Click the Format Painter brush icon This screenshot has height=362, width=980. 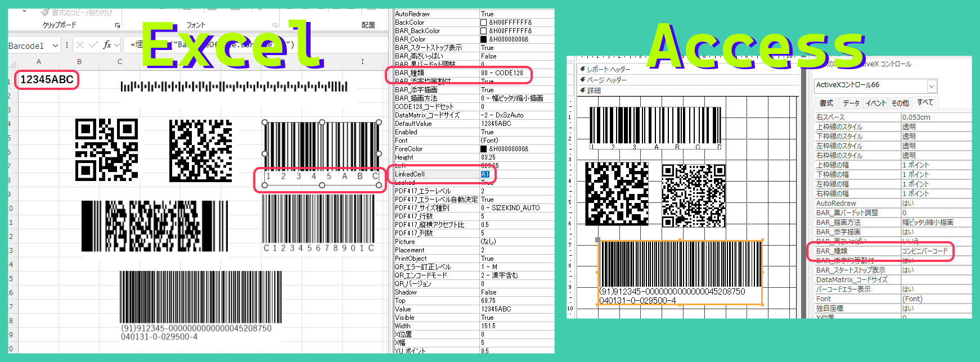(45, 12)
